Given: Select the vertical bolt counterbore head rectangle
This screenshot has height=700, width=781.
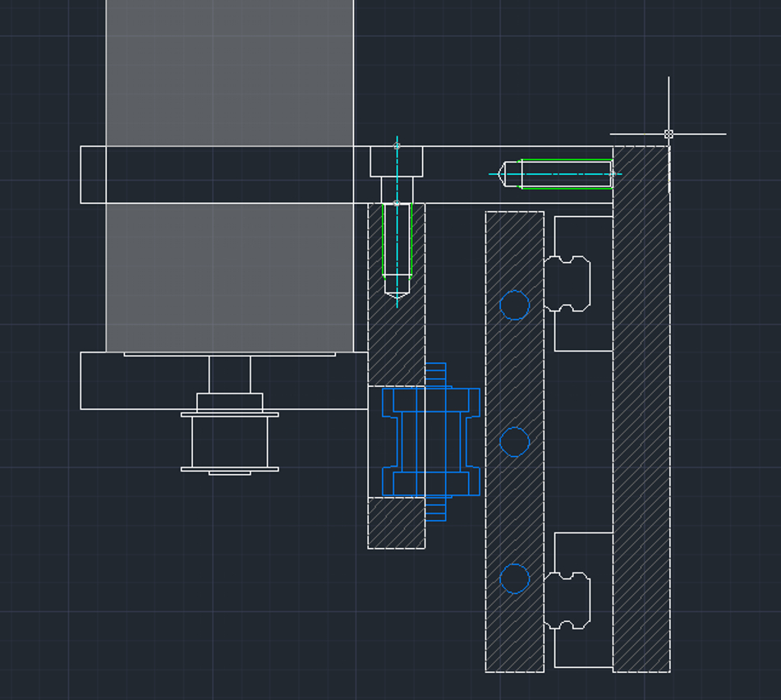Looking at the screenshot, I should coord(397,161).
